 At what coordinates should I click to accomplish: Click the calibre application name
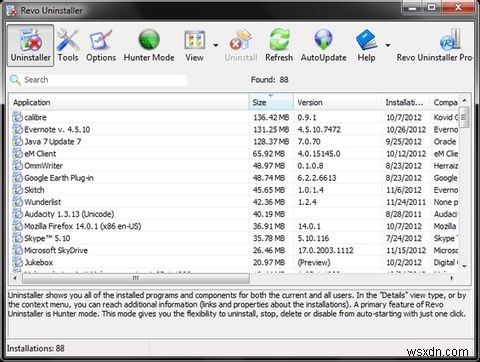click(35, 117)
